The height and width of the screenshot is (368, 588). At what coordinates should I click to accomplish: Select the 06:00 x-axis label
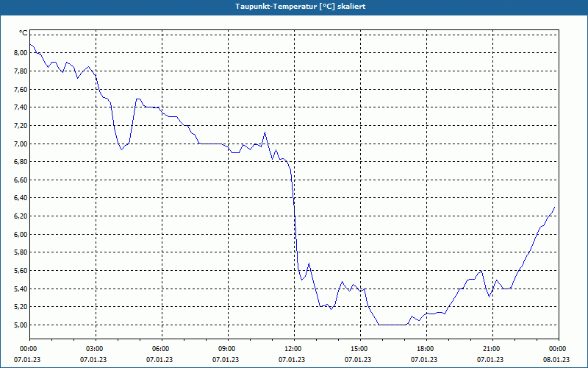pyautogui.click(x=159, y=349)
